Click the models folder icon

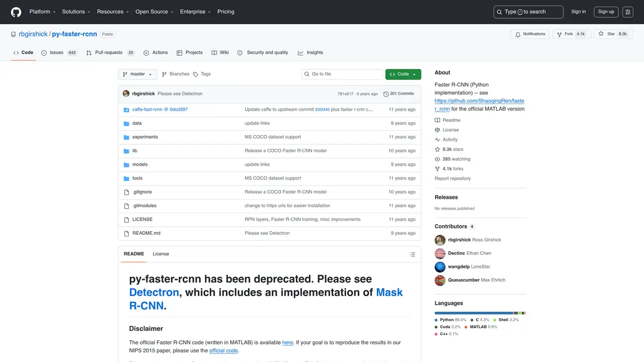pos(127,164)
